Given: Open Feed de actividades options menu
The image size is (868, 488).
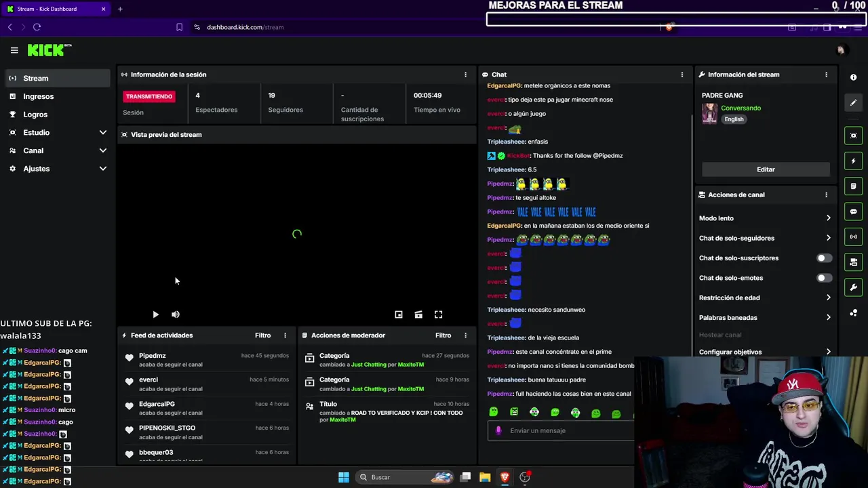Looking at the screenshot, I should pos(285,335).
